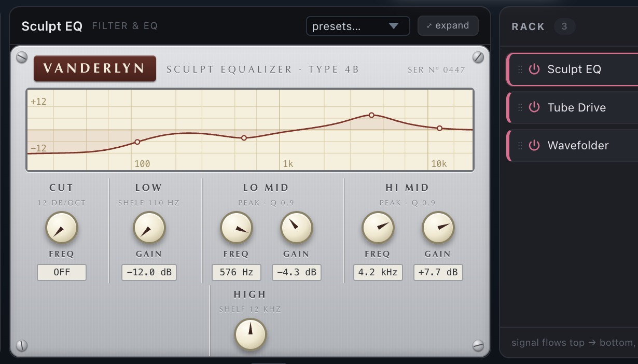Toggle the Tube Drive power icon
Viewport: 638px width, 364px height.
[534, 107]
